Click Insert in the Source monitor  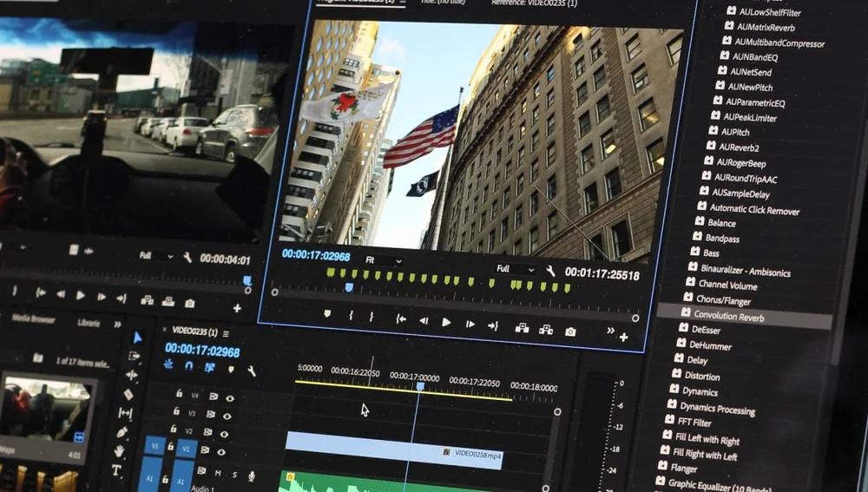148,300
